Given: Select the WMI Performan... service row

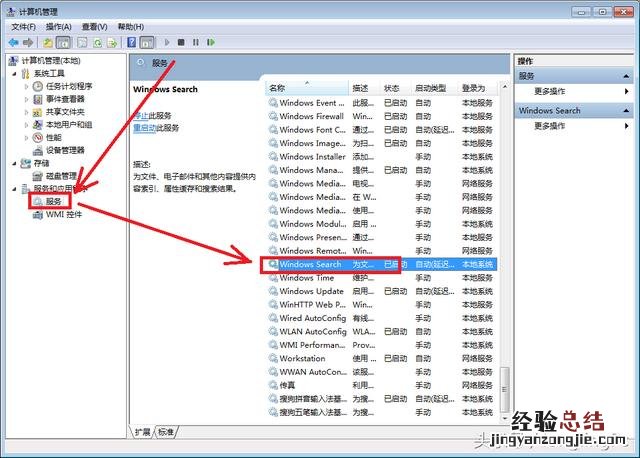Looking at the screenshot, I should 382,345.
